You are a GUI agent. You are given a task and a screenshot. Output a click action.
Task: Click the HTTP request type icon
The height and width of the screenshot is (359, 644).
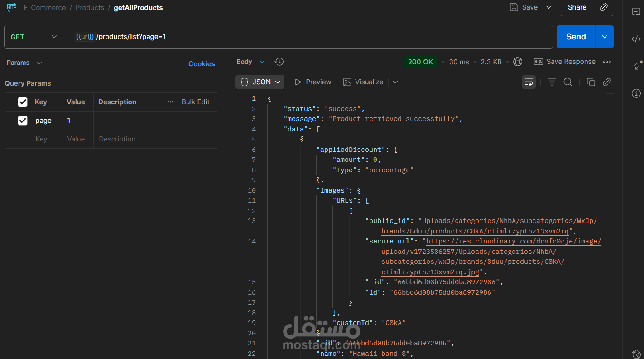click(12, 7)
